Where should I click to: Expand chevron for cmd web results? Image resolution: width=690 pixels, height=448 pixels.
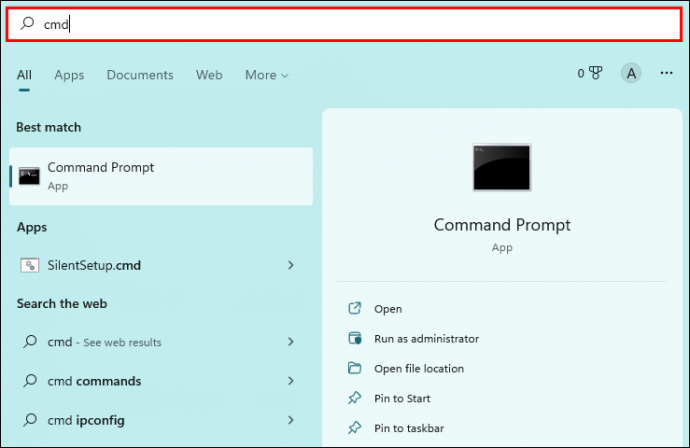290,342
